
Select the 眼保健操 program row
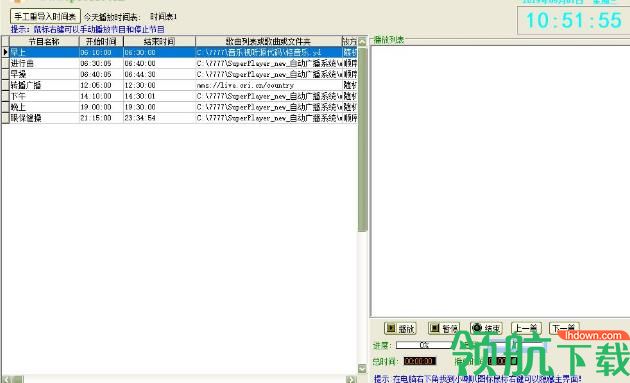180,118
